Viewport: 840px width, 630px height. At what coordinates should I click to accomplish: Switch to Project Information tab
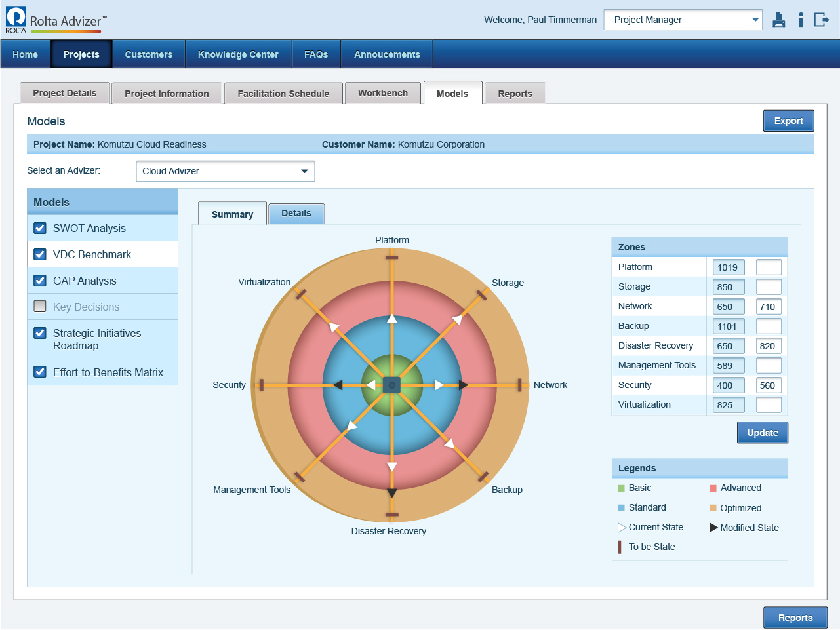[167, 93]
